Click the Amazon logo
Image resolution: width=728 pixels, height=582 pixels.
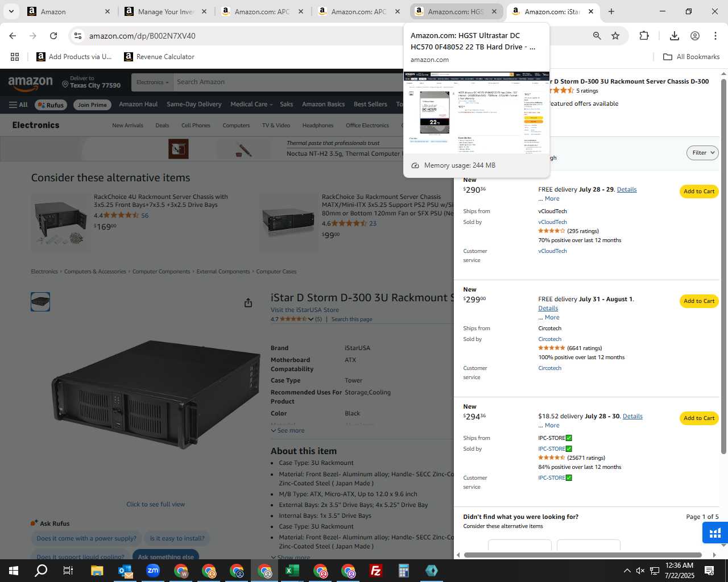(31, 84)
